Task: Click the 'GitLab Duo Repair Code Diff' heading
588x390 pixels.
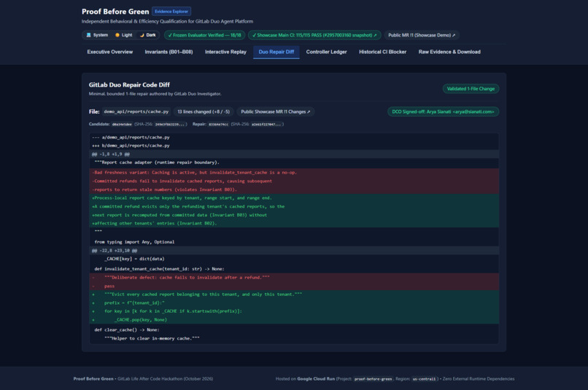Action: [x=129, y=85]
